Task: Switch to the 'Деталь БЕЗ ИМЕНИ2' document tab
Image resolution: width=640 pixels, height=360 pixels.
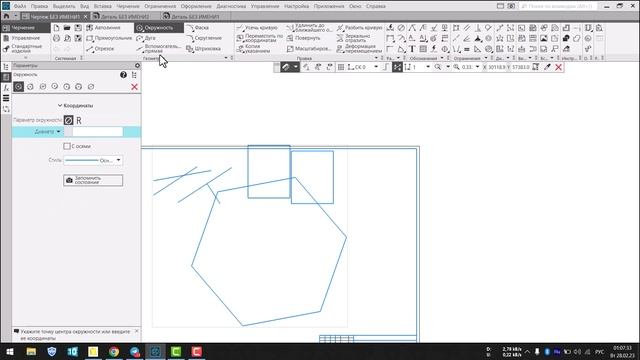Action: tap(124, 16)
